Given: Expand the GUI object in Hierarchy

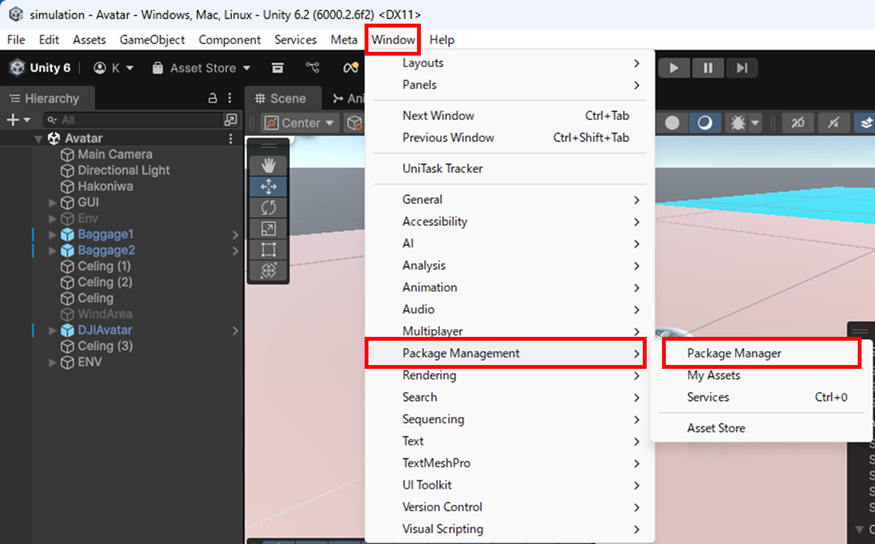Looking at the screenshot, I should coord(52,202).
